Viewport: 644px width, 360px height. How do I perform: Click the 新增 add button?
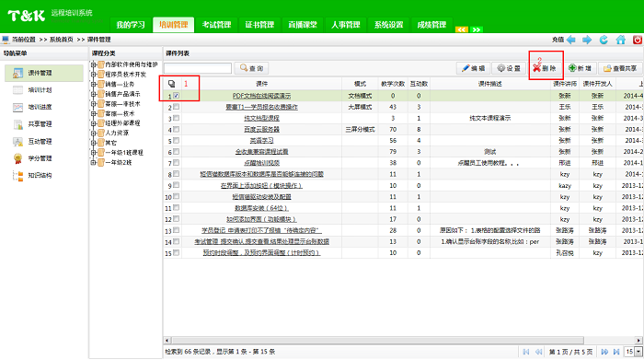coord(580,68)
